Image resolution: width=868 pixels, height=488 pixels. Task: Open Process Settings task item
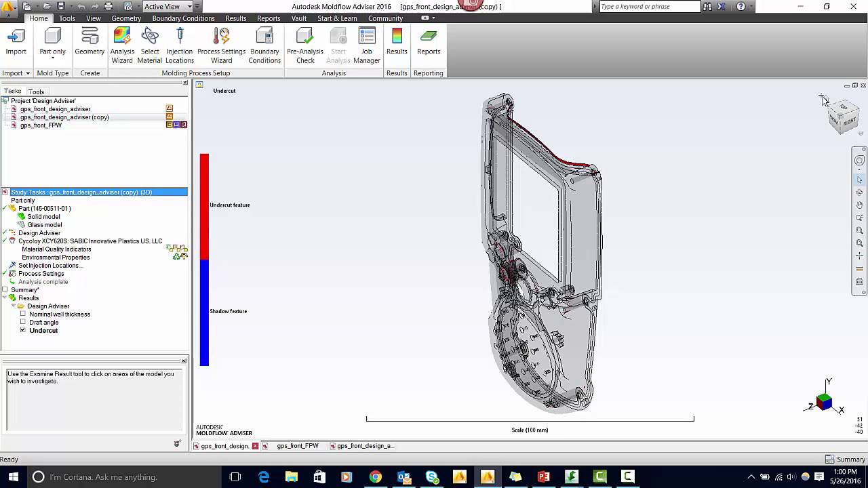41,273
